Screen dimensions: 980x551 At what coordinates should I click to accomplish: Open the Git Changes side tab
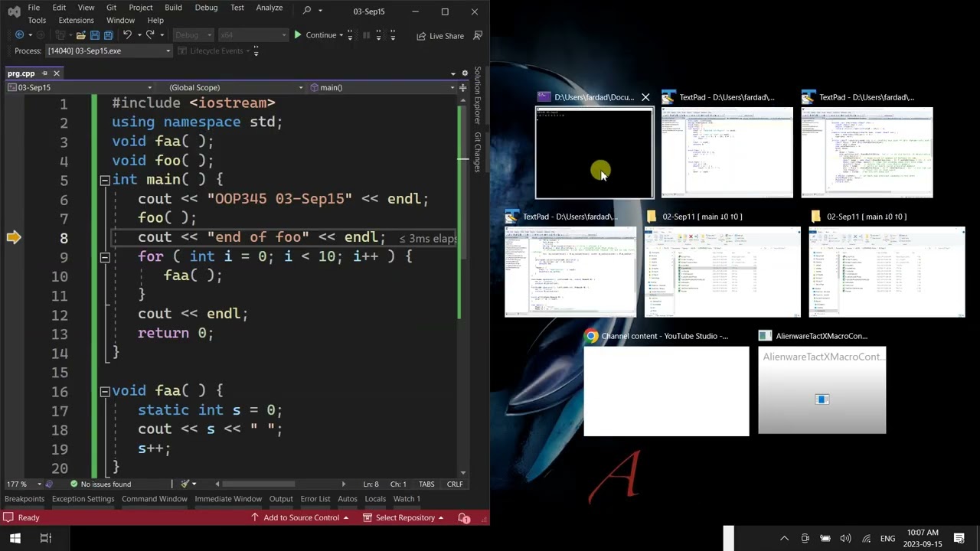click(x=478, y=152)
